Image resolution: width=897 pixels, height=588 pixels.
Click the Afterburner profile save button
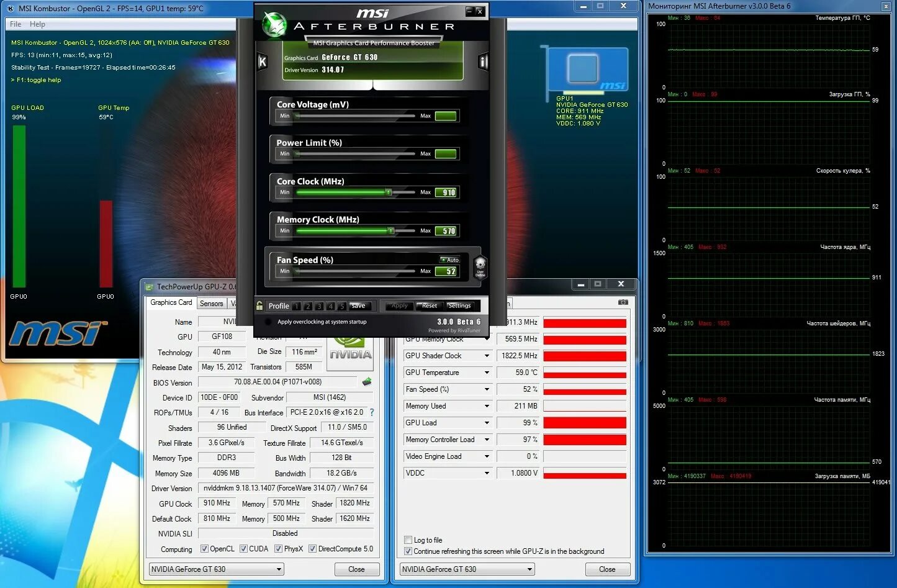tap(359, 305)
